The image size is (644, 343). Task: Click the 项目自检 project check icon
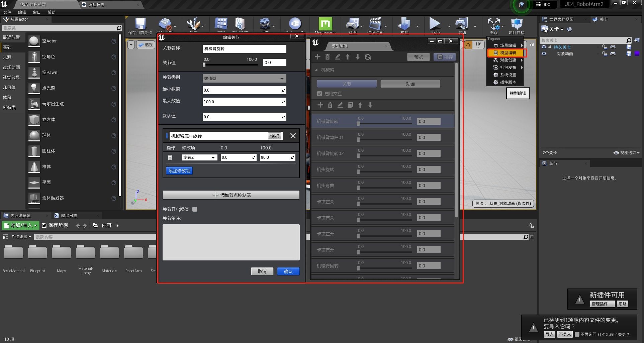tap(517, 23)
